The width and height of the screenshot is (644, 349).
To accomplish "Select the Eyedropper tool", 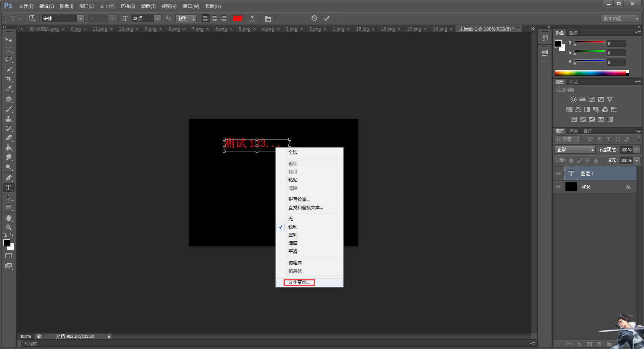I will click(x=9, y=89).
